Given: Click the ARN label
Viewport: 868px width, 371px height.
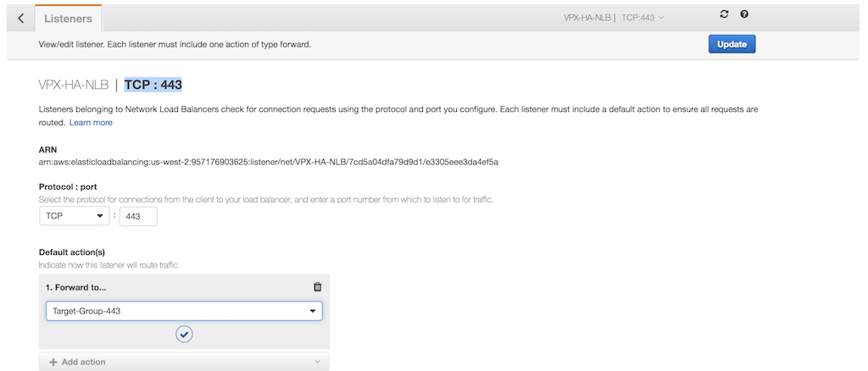Looking at the screenshot, I should [x=47, y=150].
